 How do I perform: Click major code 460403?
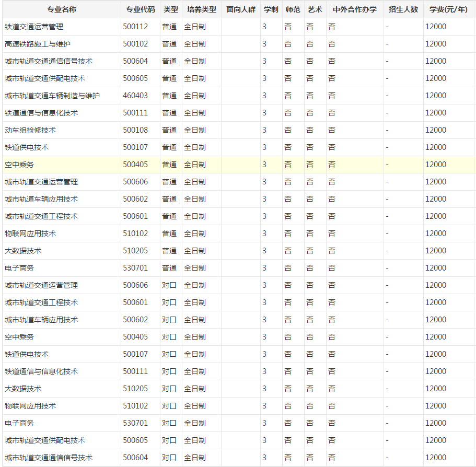(135, 96)
